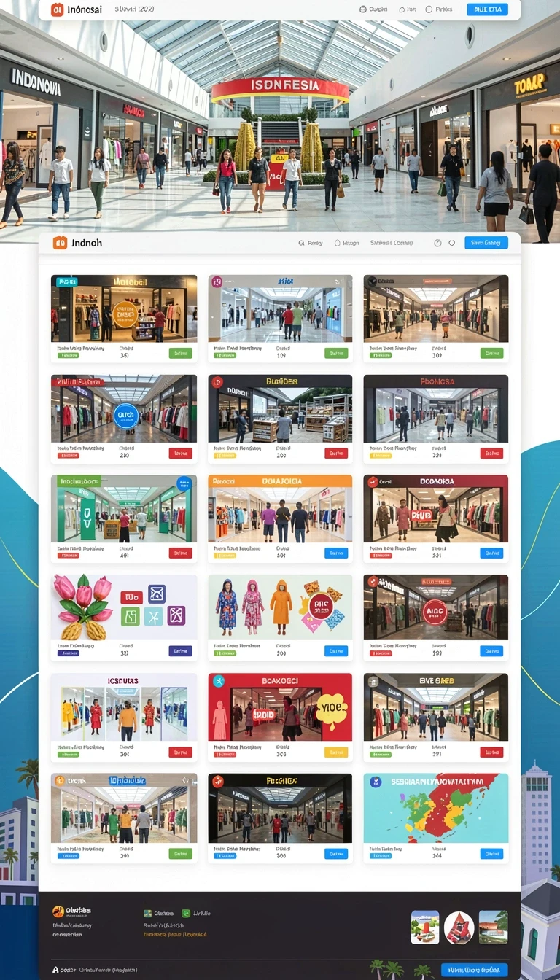Click the dark blue tag under the tulip card
The width and height of the screenshot is (560, 980).
(69, 653)
